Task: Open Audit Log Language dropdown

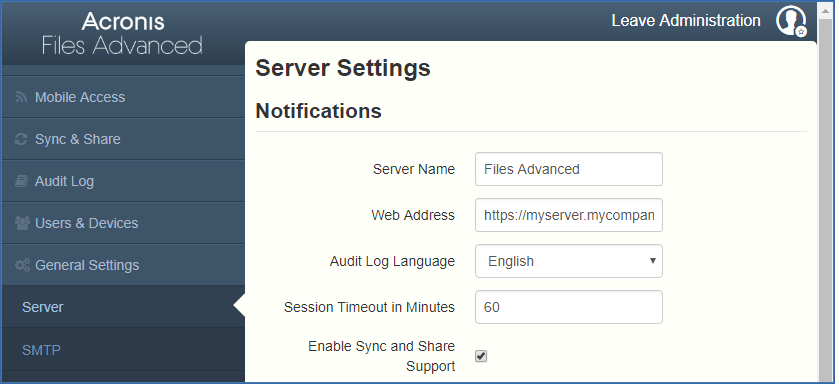Action: coord(569,261)
